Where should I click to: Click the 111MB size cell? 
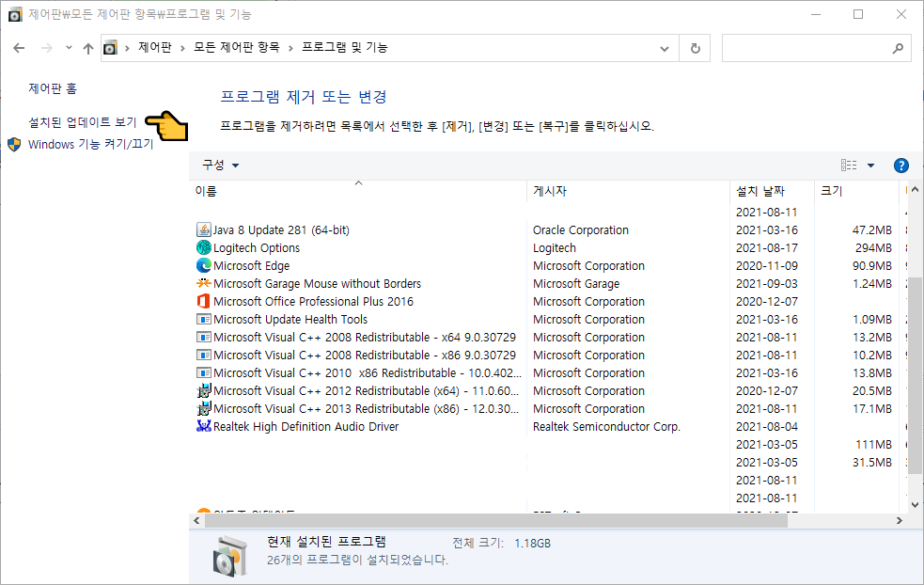tap(873, 445)
